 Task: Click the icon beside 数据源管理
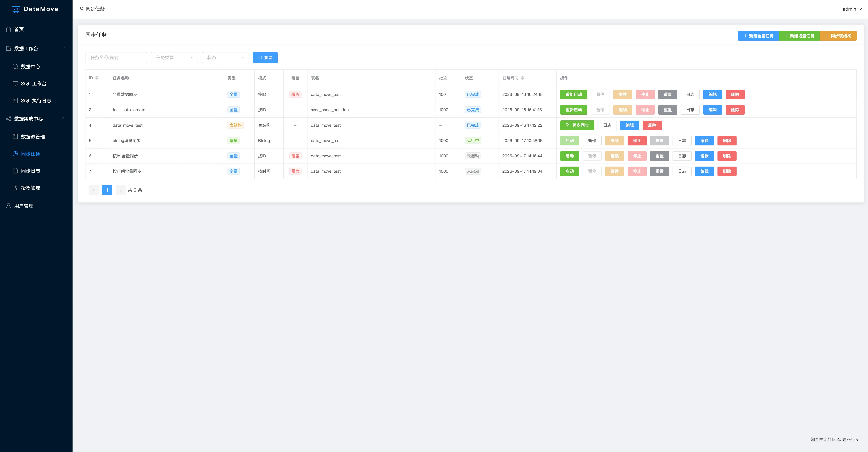click(15, 137)
